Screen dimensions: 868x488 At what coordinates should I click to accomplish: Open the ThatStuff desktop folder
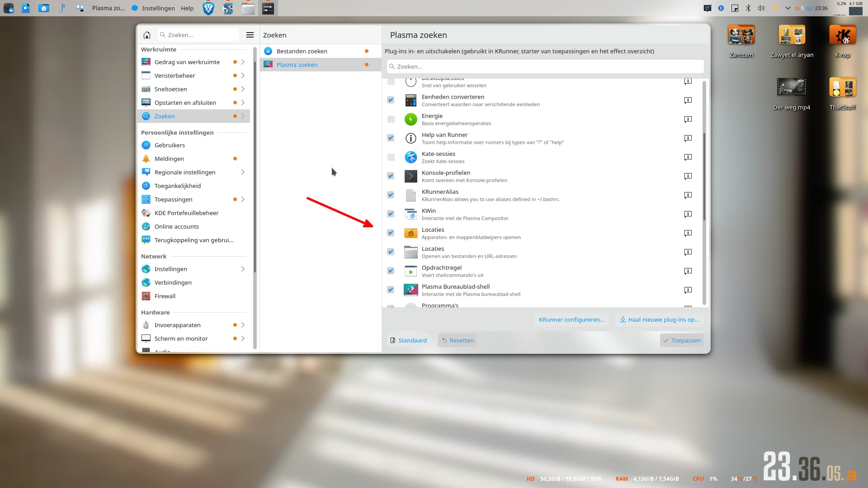843,94
